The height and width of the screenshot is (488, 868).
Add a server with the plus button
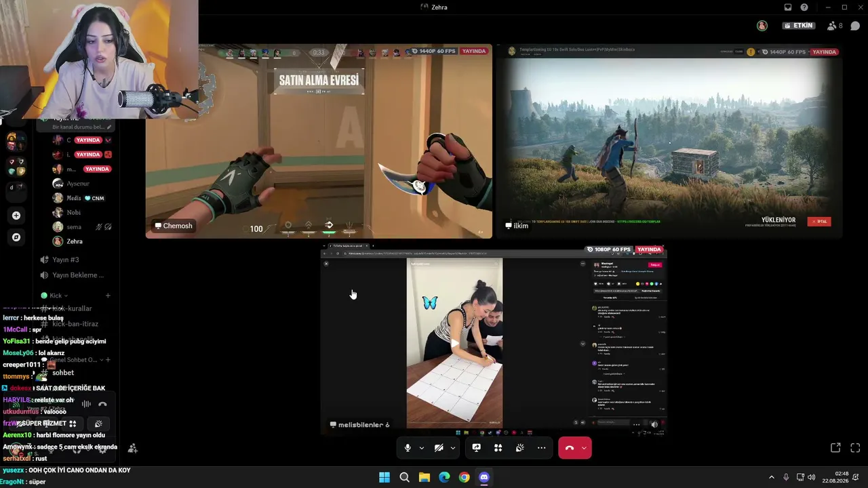point(16,216)
